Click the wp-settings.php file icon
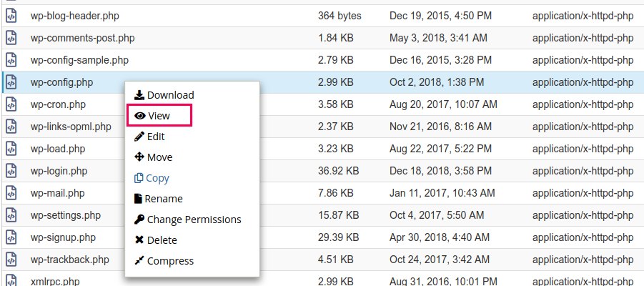 coord(11,215)
